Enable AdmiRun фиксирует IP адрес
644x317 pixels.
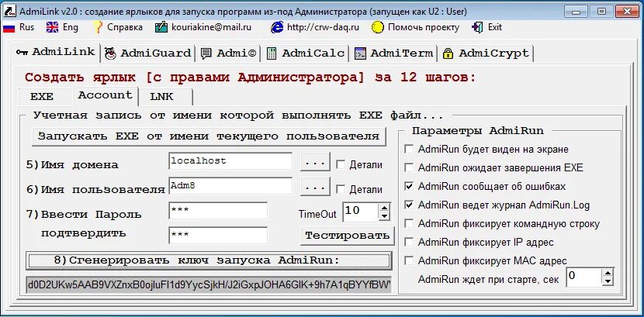point(409,243)
